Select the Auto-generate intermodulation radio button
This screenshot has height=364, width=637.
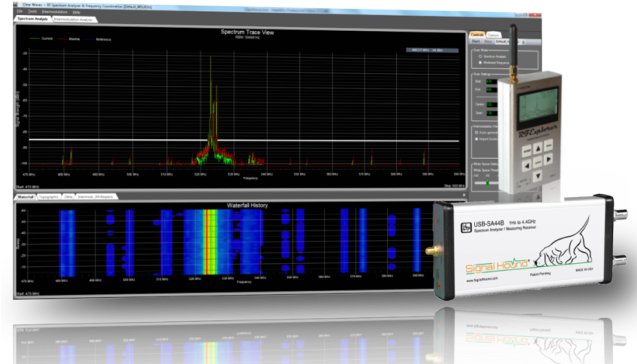click(476, 133)
